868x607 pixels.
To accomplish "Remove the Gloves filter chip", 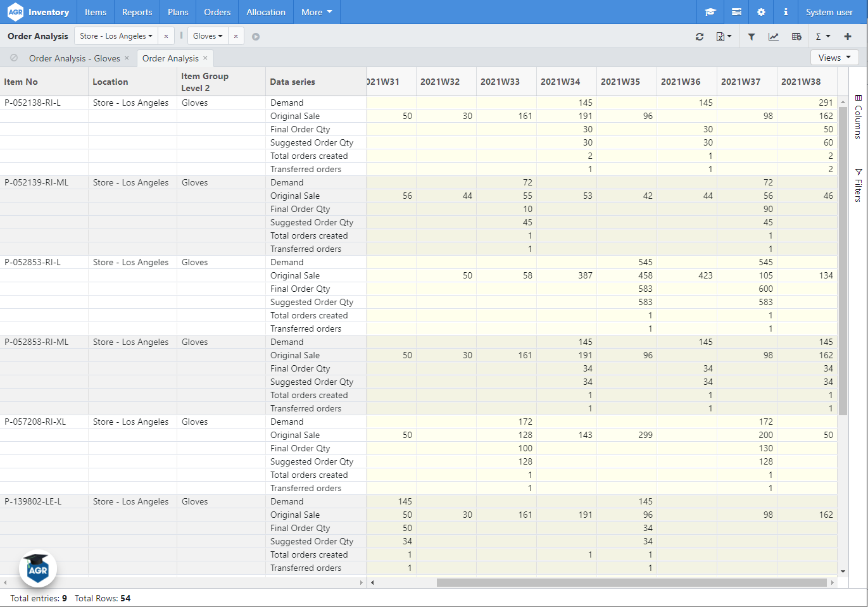I will (236, 36).
